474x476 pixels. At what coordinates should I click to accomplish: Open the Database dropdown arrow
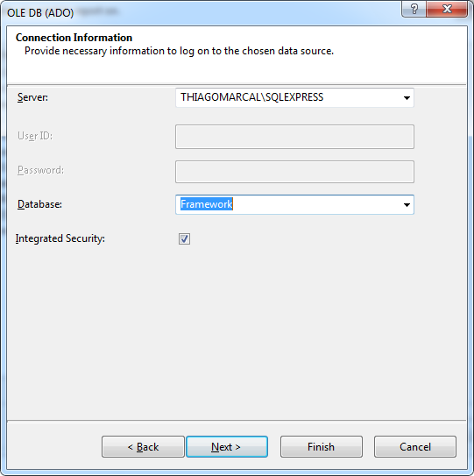[x=407, y=204]
